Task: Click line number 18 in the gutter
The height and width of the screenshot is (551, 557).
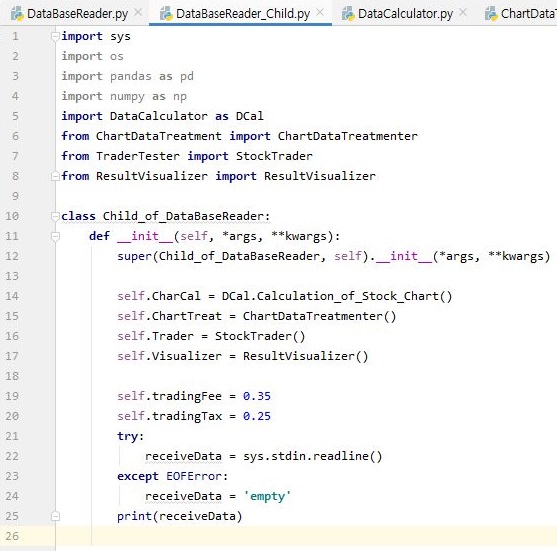Action: coord(12,376)
